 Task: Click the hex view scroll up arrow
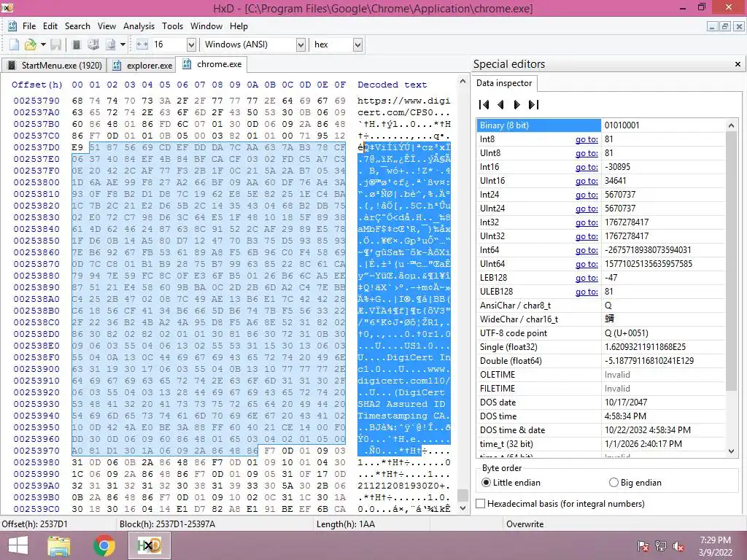pyautogui.click(x=462, y=82)
